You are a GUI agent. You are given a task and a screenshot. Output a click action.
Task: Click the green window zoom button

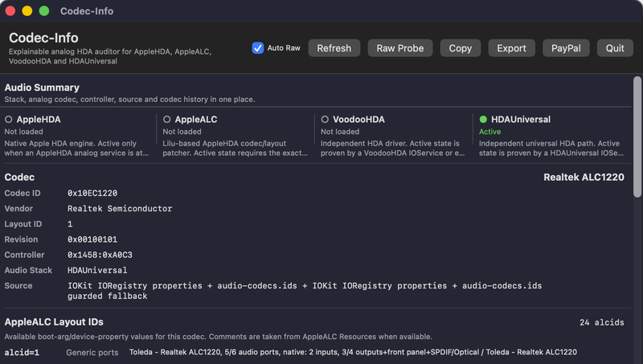coord(44,11)
